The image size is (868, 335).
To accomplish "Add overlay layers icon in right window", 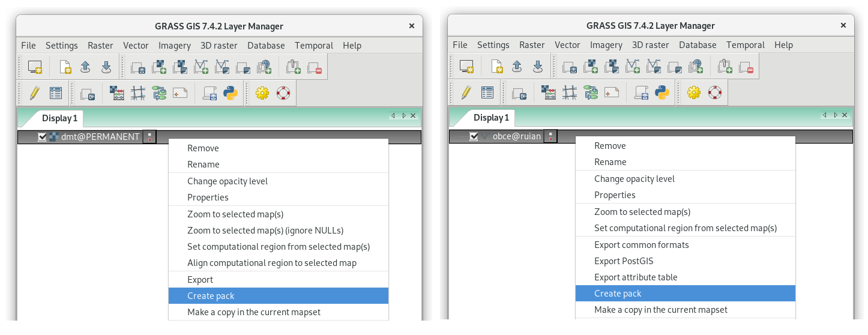I will pyautogui.click(x=674, y=67).
